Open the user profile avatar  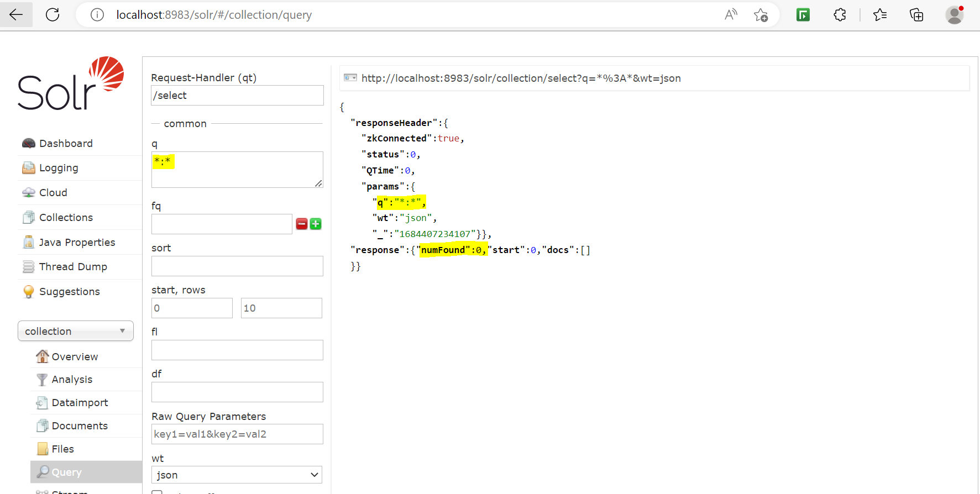point(955,15)
